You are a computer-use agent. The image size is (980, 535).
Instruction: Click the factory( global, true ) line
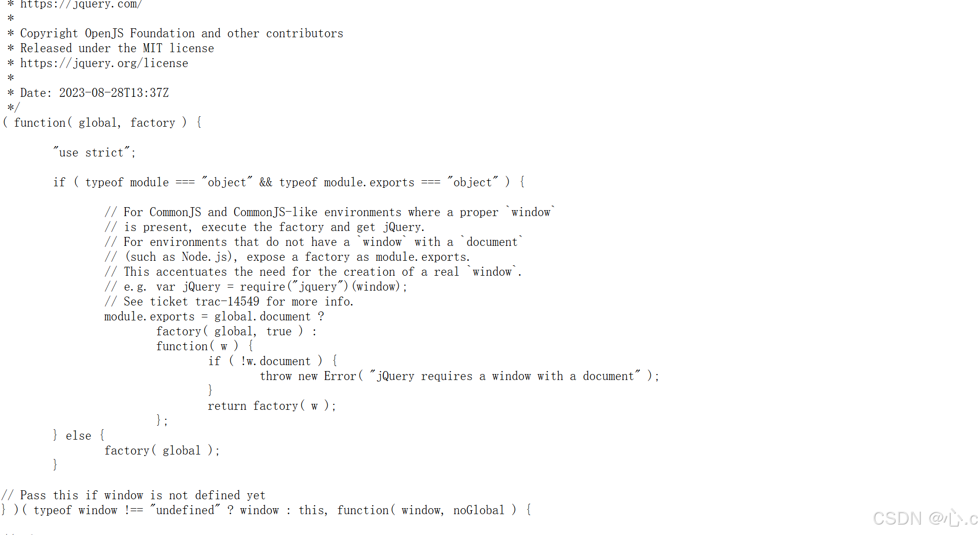[237, 331]
